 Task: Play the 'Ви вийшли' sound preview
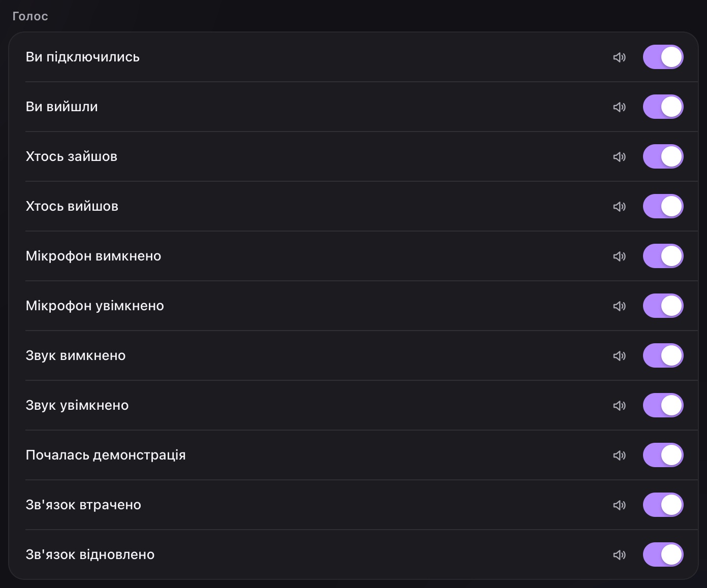click(619, 107)
